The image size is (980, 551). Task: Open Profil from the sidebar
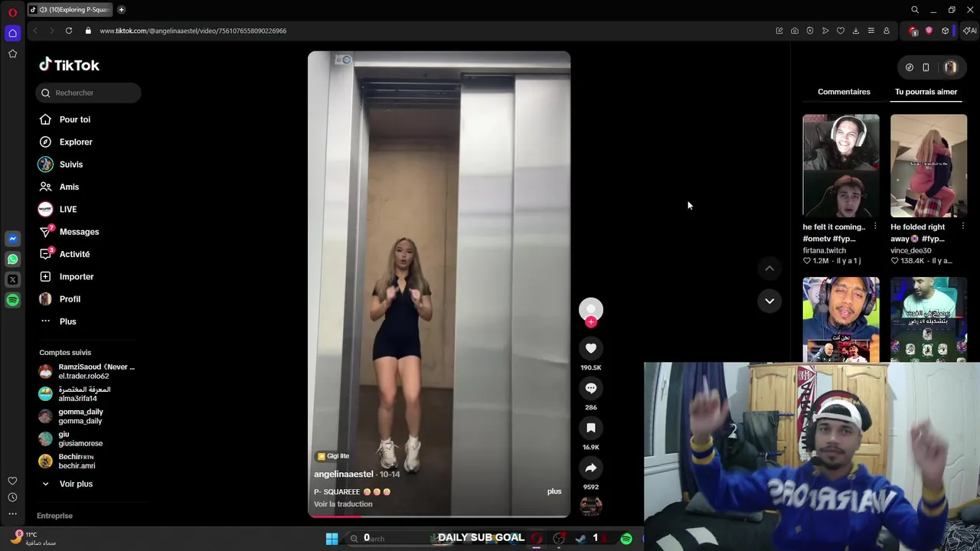pyautogui.click(x=70, y=299)
